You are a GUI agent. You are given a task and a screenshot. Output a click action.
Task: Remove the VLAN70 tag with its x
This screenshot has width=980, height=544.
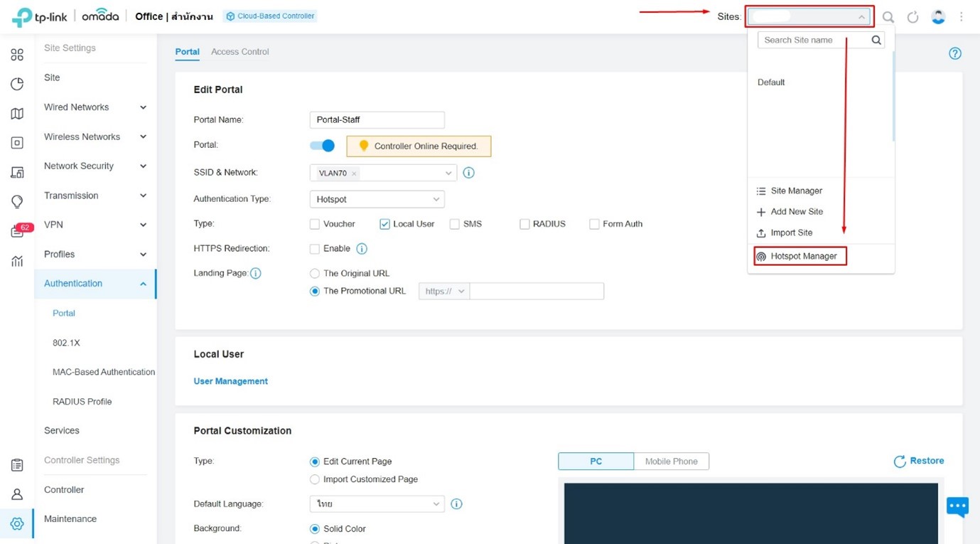click(x=354, y=174)
